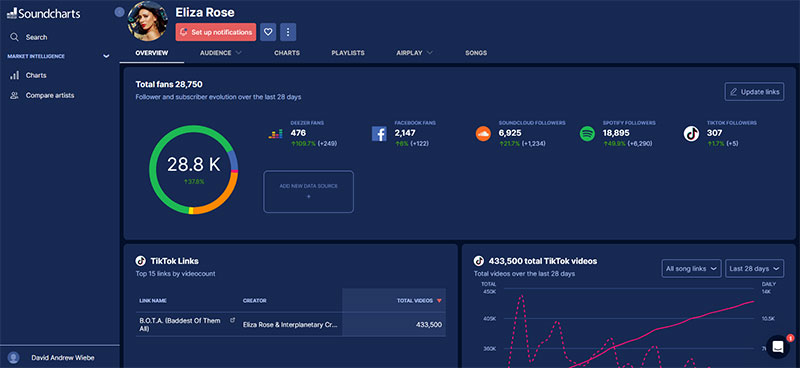Open the three-dot more options menu

[x=288, y=32]
